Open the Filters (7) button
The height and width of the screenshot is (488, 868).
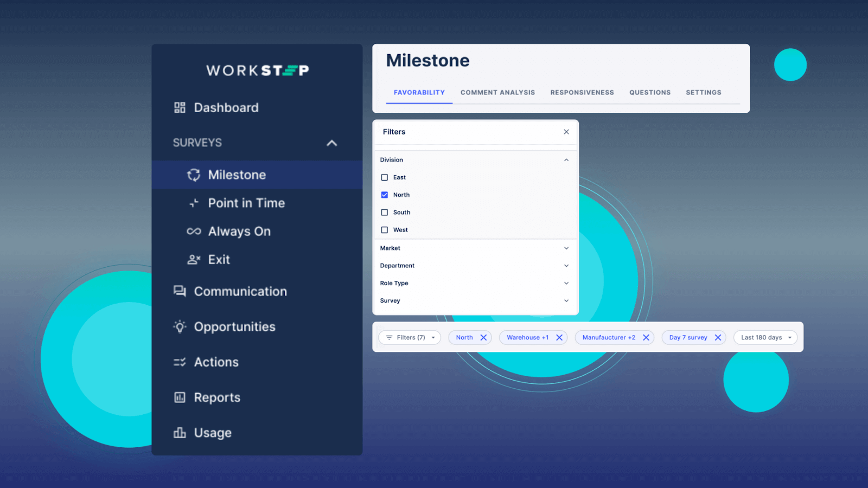(410, 337)
